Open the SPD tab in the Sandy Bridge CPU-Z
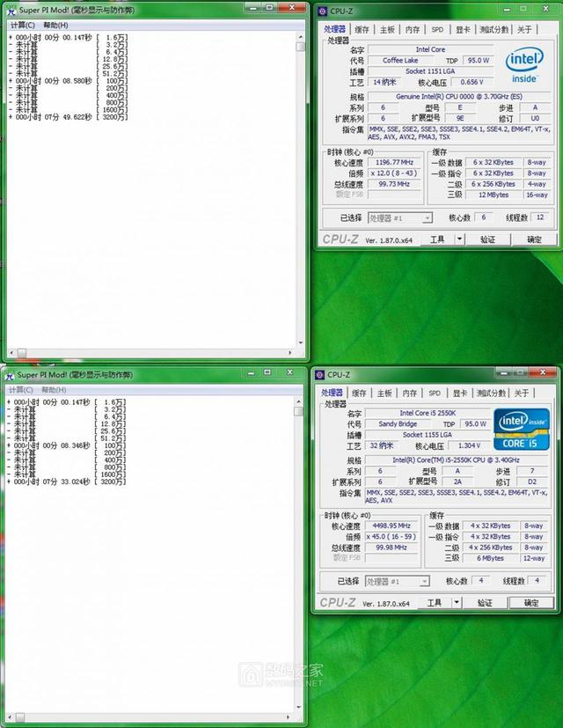Screen dimensions: 563x728 coord(435,393)
